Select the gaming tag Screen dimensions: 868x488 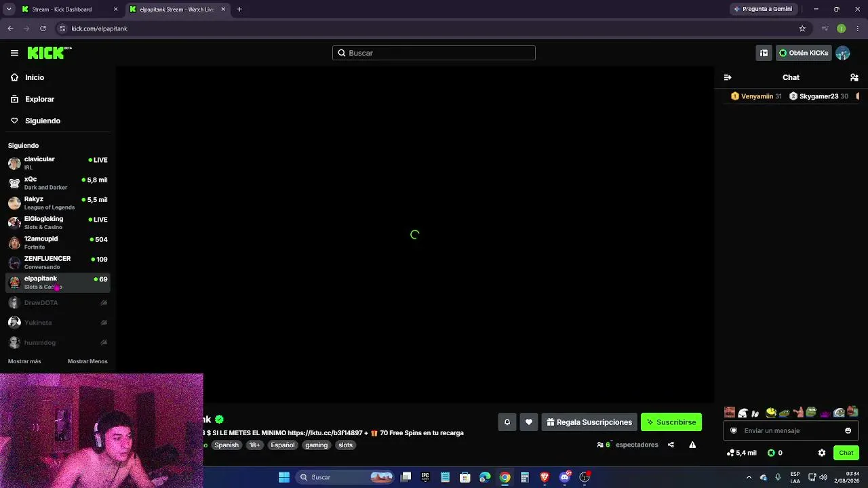[x=316, y=445]
